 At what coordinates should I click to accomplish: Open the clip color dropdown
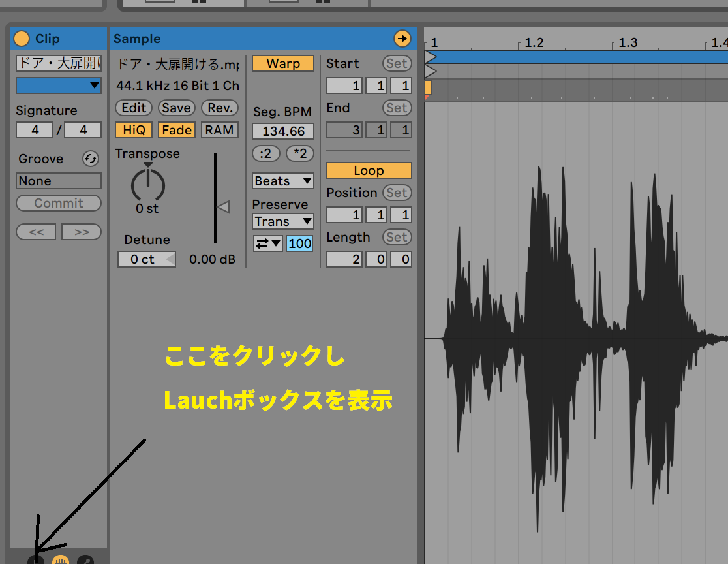pyautogui.click(x=59, y=86)
